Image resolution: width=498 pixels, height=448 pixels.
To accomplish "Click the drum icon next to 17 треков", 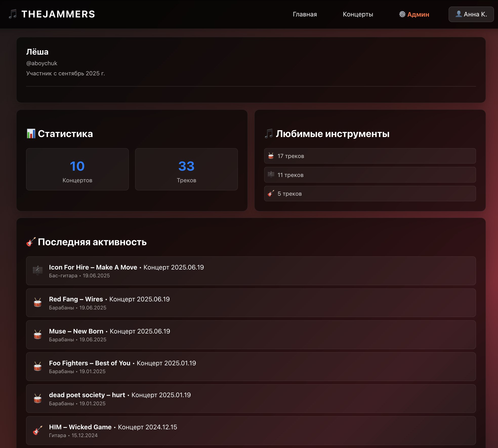I will pos(271,156).
